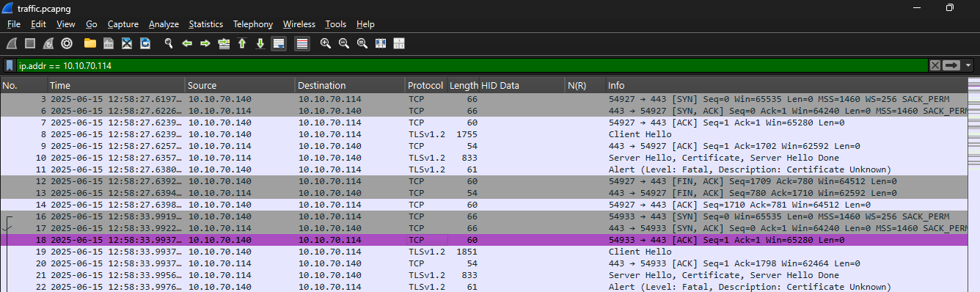
Task: Sort by the Source column header
Action: coord(240,86)
